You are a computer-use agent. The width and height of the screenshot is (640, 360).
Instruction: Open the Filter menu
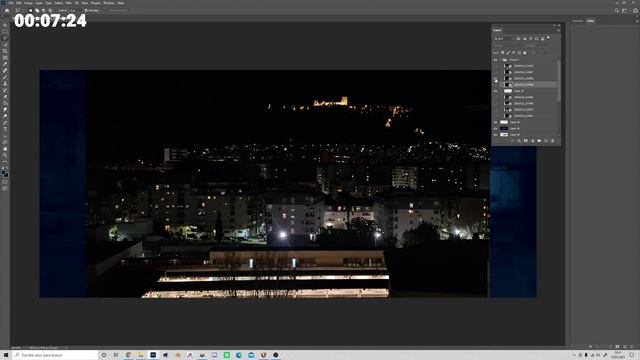(x=69, y=3)
